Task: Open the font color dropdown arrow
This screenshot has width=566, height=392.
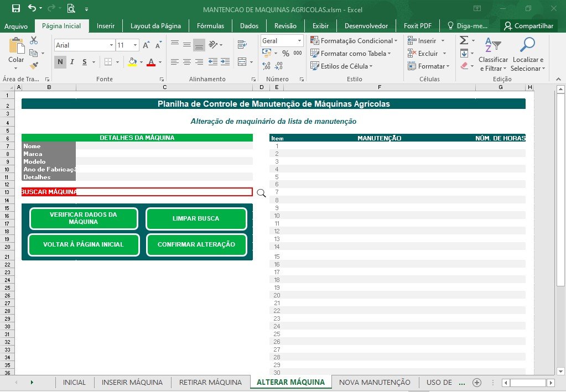Action: 160,62
